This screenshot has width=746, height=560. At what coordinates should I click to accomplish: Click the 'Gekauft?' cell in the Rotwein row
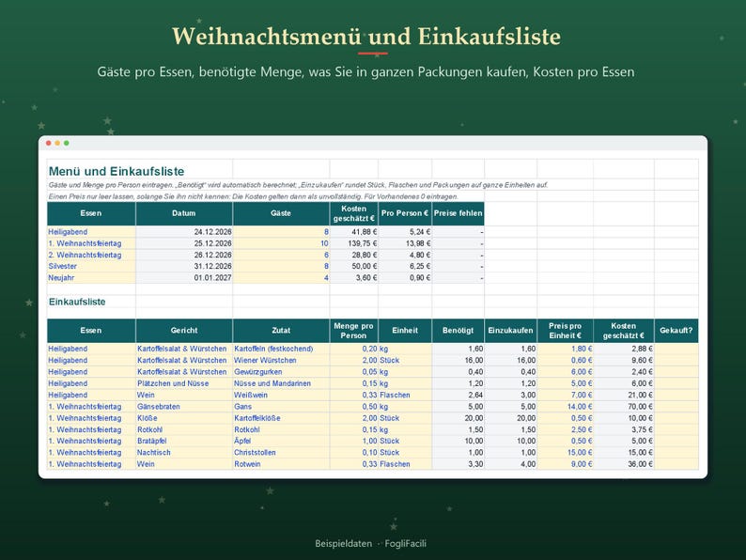click(676, 464)
